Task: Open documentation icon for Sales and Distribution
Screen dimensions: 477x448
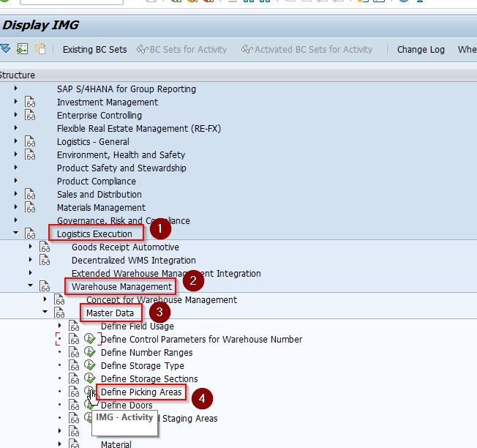Action: click(30, 194)
